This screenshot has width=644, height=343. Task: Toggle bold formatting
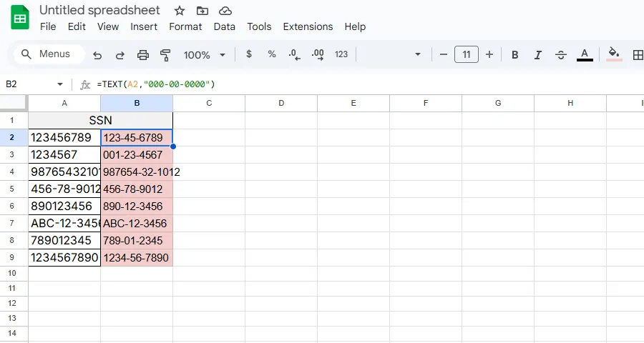[x=515, y=55]
